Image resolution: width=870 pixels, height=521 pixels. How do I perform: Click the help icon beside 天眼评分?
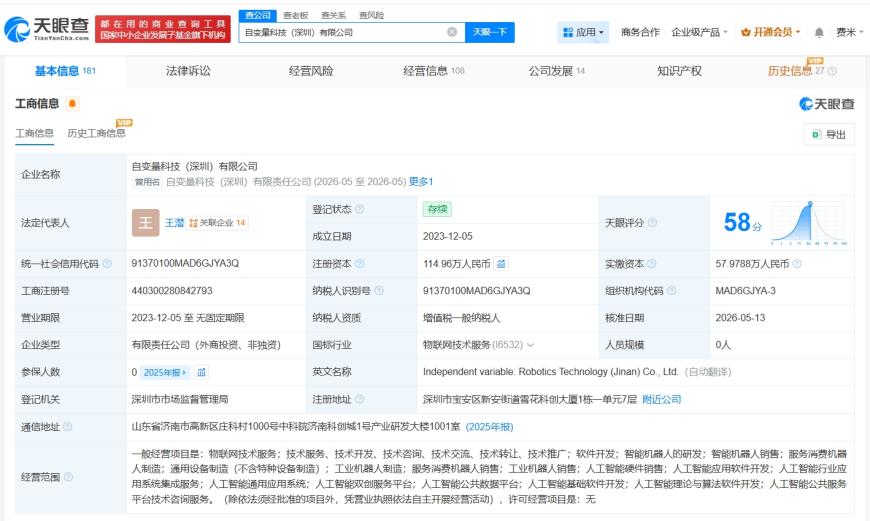pos(652,222)
